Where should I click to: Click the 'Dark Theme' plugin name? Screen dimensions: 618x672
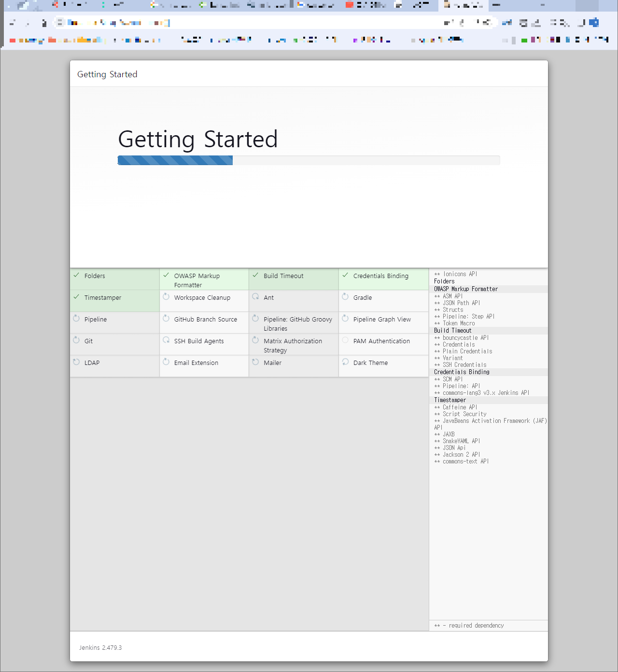(x=370, y=363)
